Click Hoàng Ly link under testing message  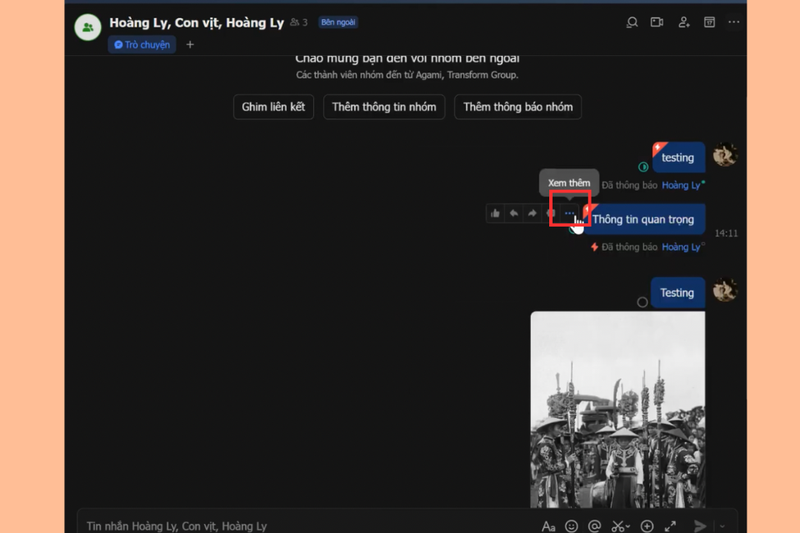point(681,185)
